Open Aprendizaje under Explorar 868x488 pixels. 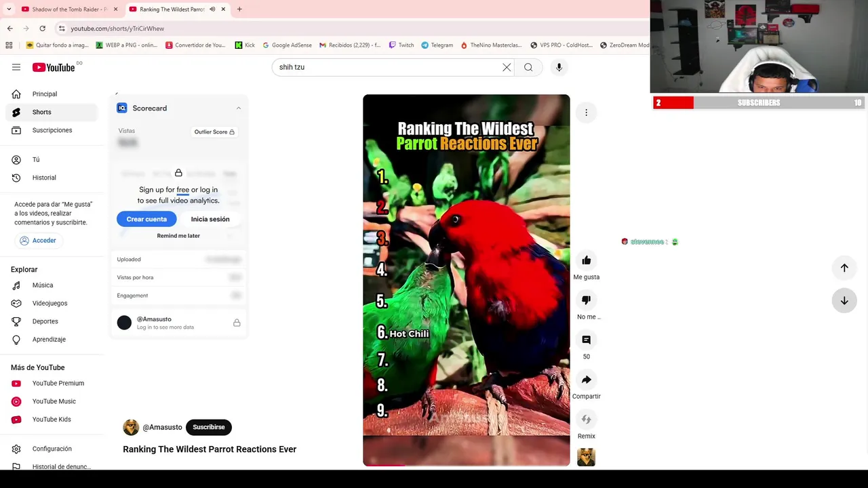[52, 339]
